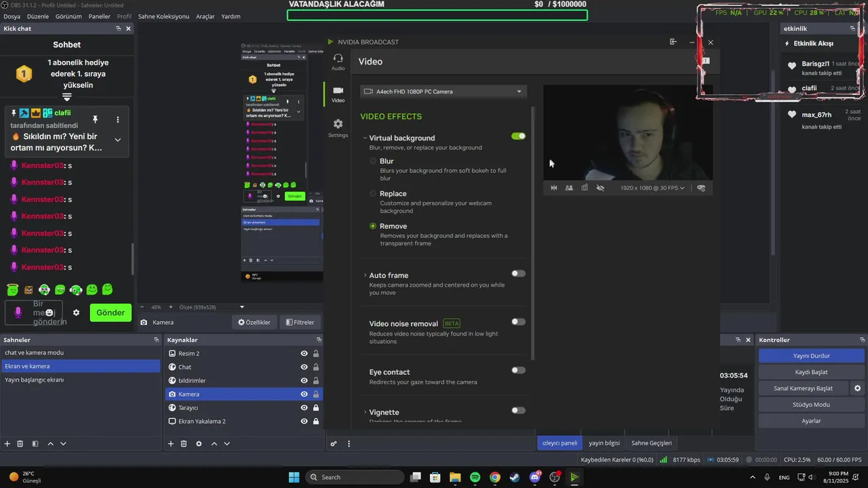Take a camera snapshot of the preview
Image resolution: width=868 pixels, height=488 pixels.
585,188
